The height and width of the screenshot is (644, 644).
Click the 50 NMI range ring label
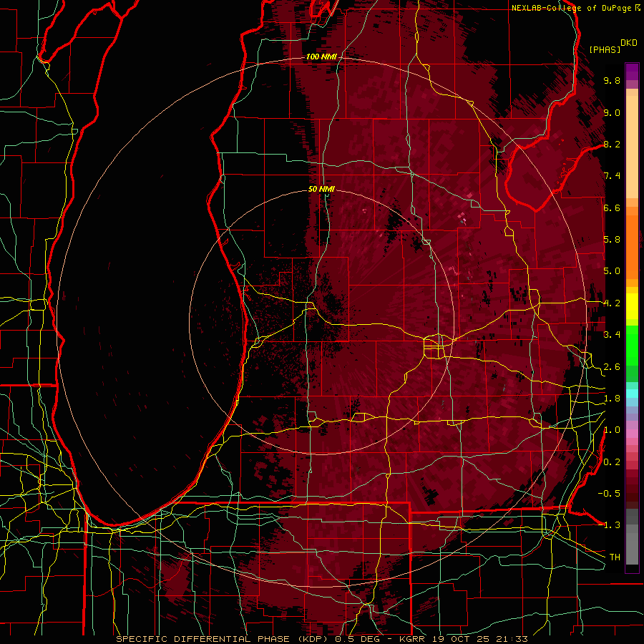click(x=321, y=190)
